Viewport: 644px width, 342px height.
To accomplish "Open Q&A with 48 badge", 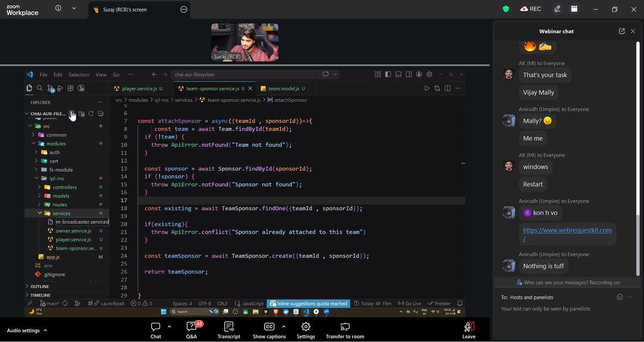I will click(191, 330).
